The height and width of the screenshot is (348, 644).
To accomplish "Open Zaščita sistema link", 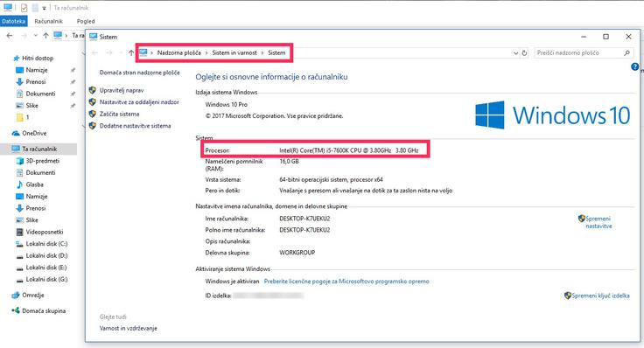I will [x=120, y=114].
